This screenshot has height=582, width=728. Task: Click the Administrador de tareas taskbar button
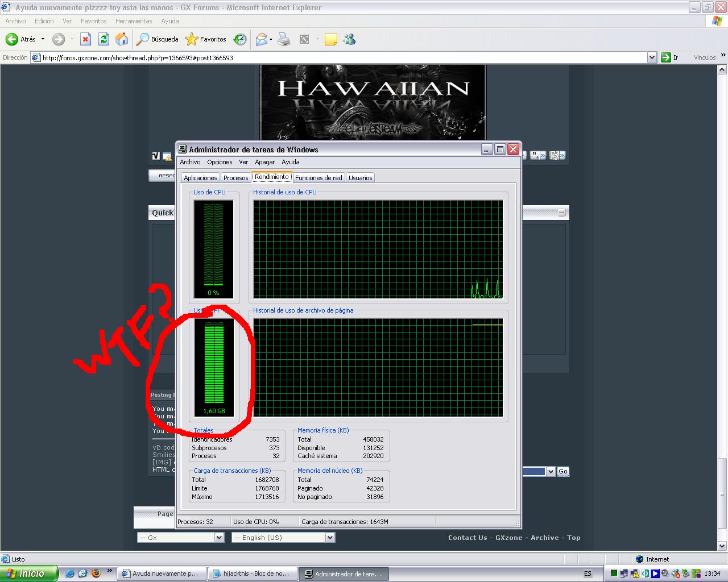point(342,573)
